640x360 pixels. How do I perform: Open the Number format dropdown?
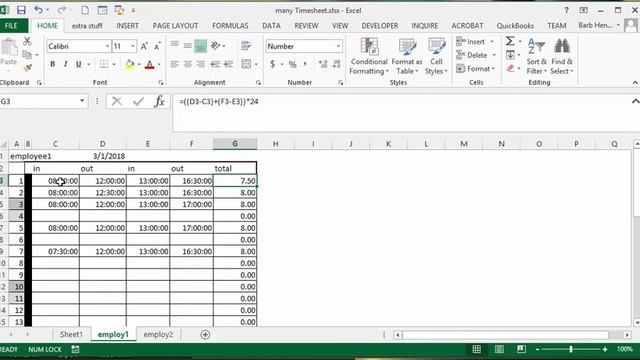point(338,46)
